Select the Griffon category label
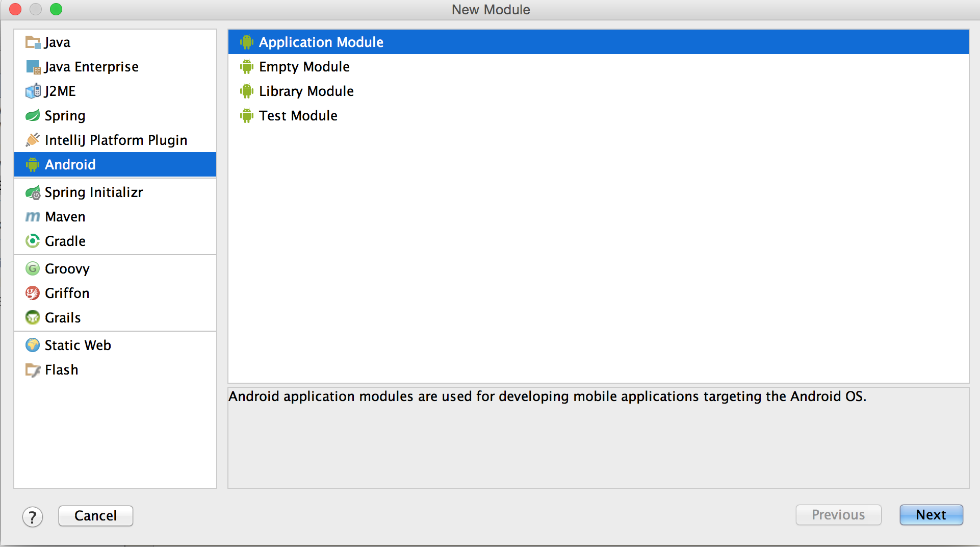This screenshot has width=980, height=547. (x=67, y=293)
